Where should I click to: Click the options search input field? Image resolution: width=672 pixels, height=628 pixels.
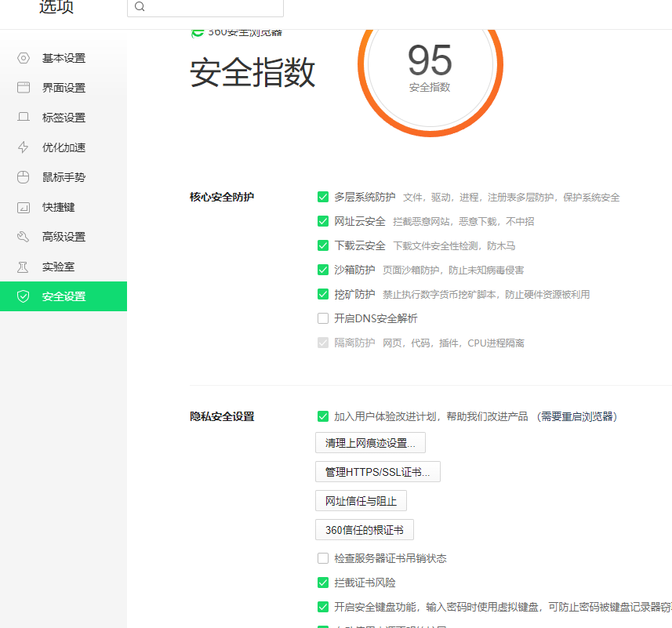[205, 7]
